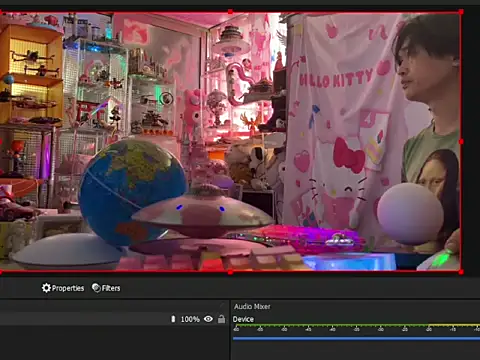Click the top-right red corner handle
Screen dimensions: 480x360
[x=461, y=12]
